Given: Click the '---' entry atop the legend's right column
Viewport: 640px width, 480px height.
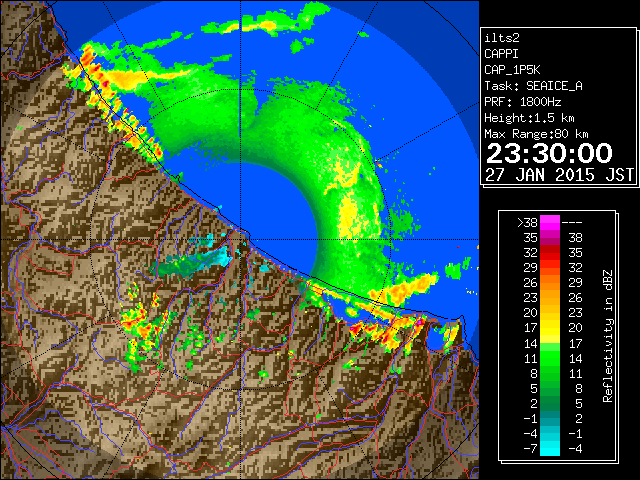Looking at the screenshot, I should click(572, 223).
